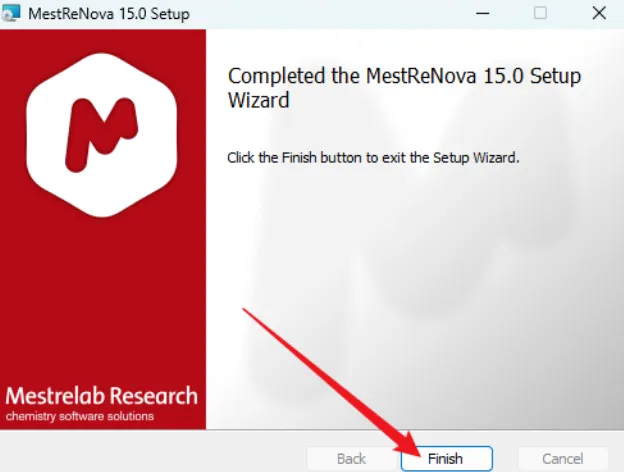Image resolution: width=624 pixels, height=472 pixels.
Task: Click the Finish button
Action: [x=447, y=459]
